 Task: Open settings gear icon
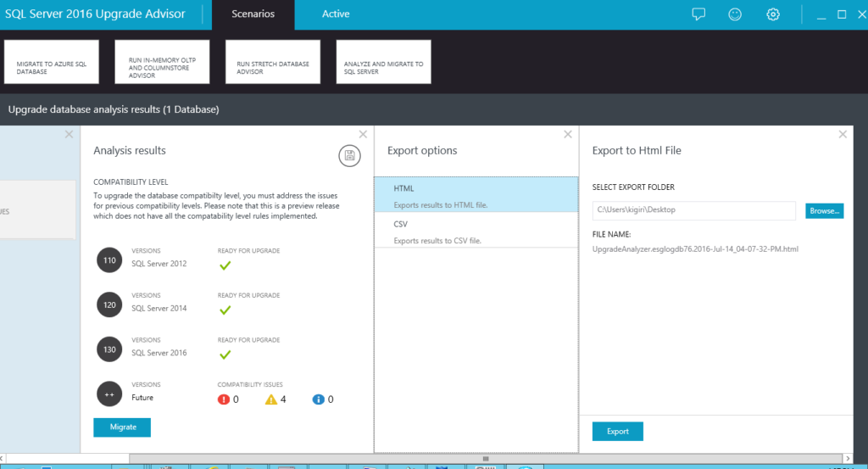(x=773, y=14)
